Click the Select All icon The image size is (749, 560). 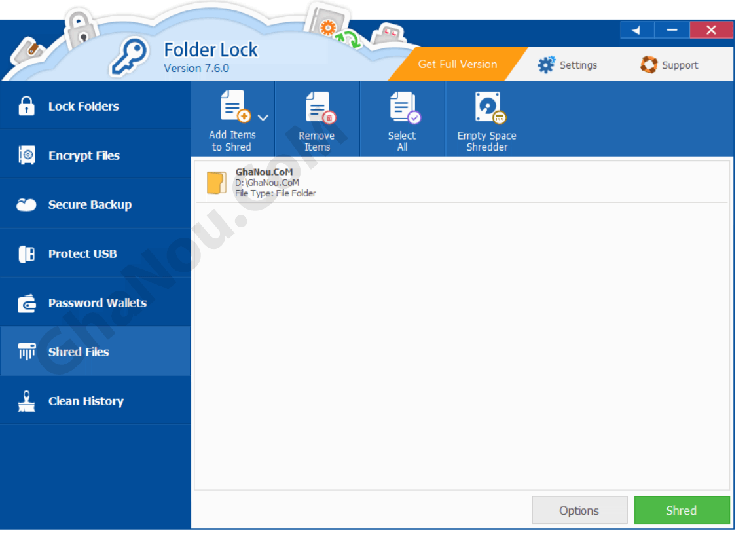click(x=404, y=107)
